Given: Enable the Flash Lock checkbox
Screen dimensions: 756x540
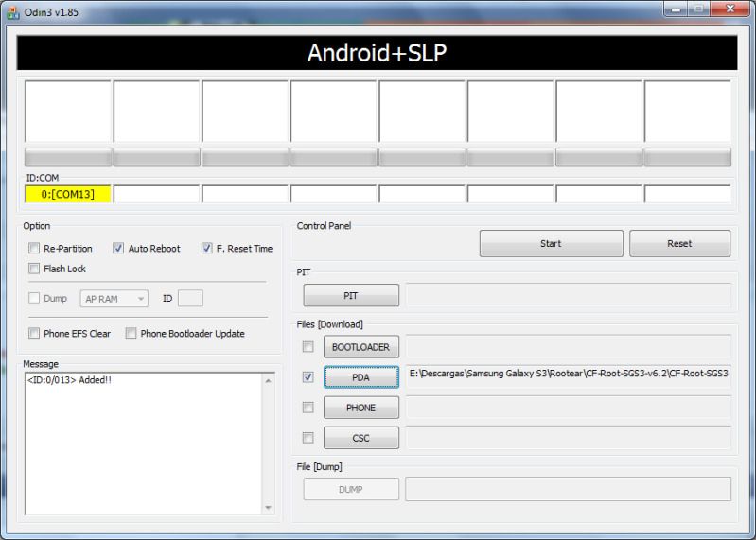Looking at the screenshot, I should [x=35, y=269].
